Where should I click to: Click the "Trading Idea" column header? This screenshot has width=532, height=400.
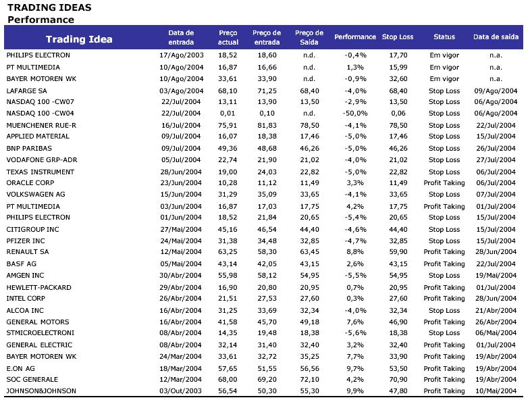pyautogui.click(x=78, y=39)
